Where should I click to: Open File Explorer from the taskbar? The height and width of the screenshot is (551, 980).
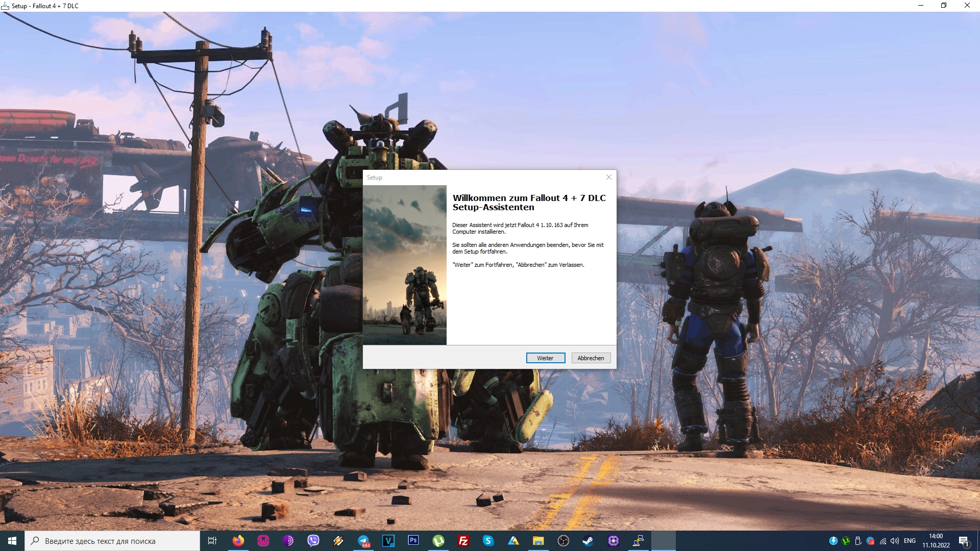tap(538, 541)
